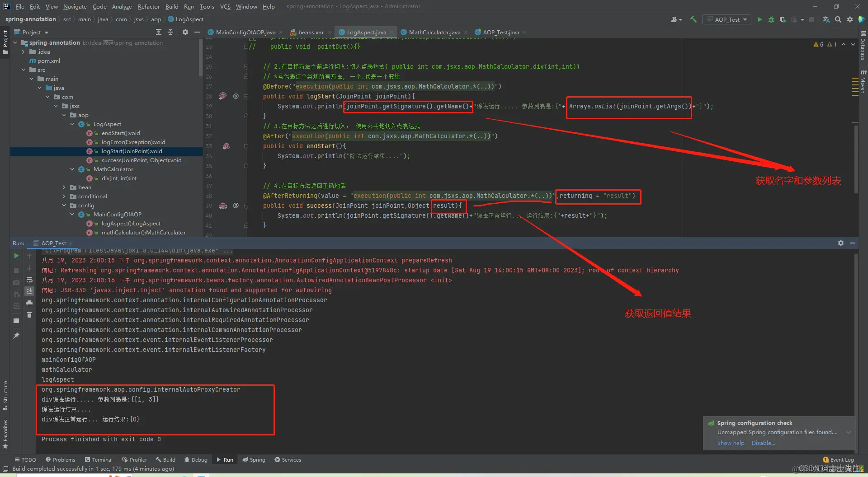Open the Problems tool window button
Screen dimensions: 868x477
point(61,460)
